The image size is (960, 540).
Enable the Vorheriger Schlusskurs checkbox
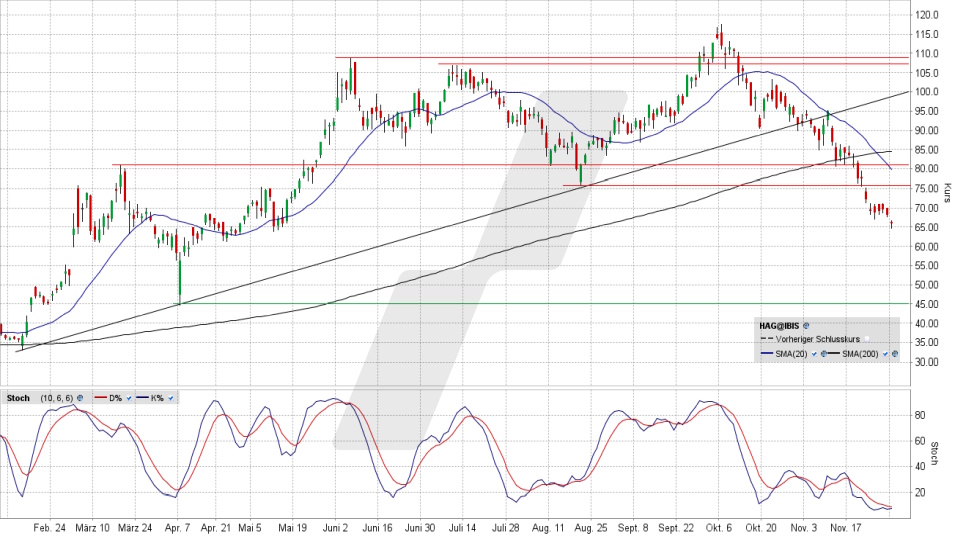pos(868,340)
